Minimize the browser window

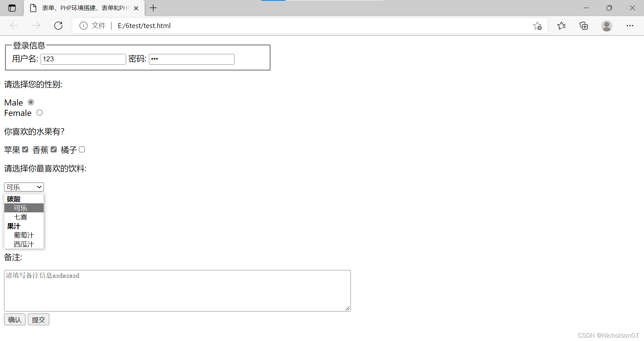pyautogui.click(x=586, y=8)
